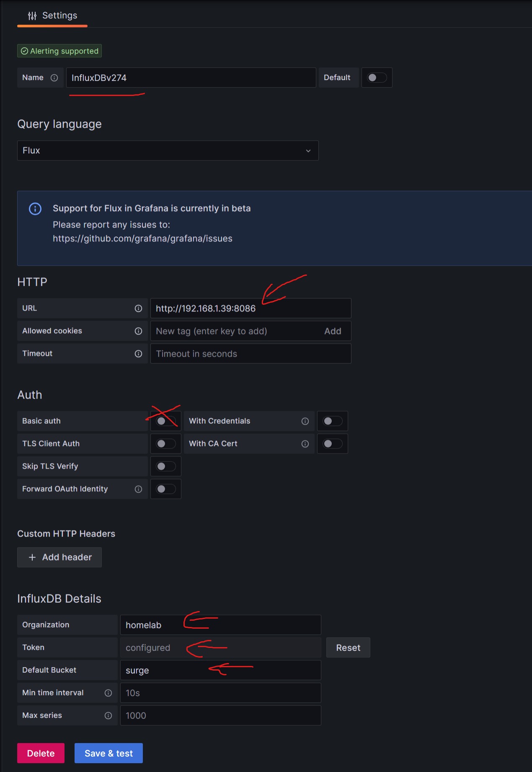Click the With Credentials info icon
Image resolution: width=532 pixels, height=772 pixels.
click(305, 421)
